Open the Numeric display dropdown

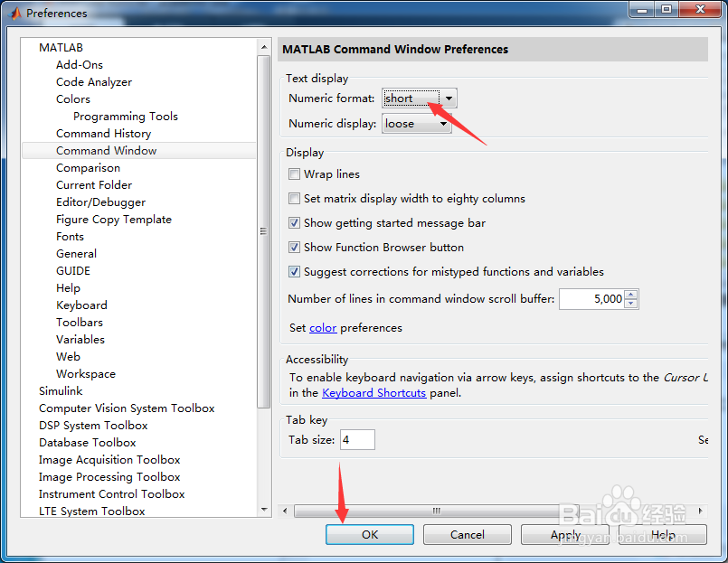click(417, 124)
